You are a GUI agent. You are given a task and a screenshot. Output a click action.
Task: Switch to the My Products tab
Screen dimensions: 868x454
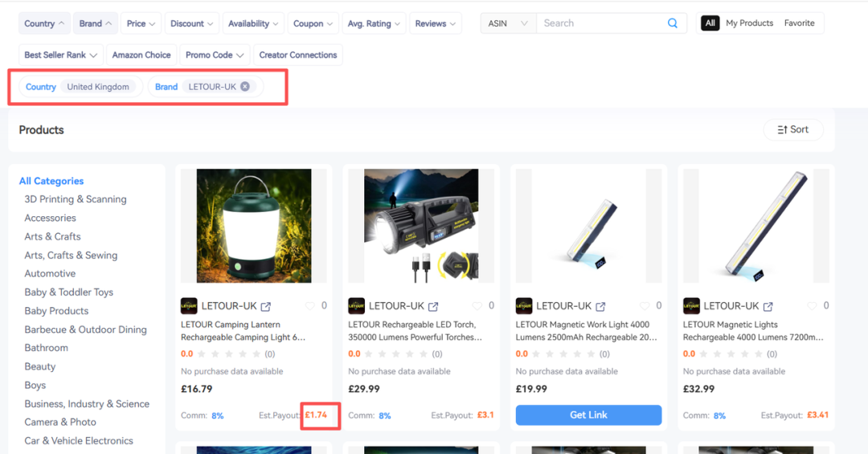pyautogui.click(x=750, y=23)
